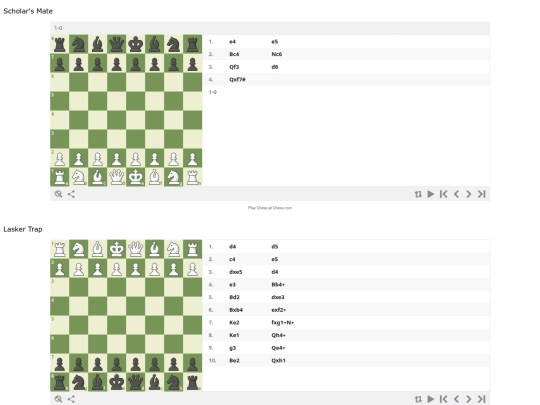Select move Qh4+ in Lasker Trap list

278,335
